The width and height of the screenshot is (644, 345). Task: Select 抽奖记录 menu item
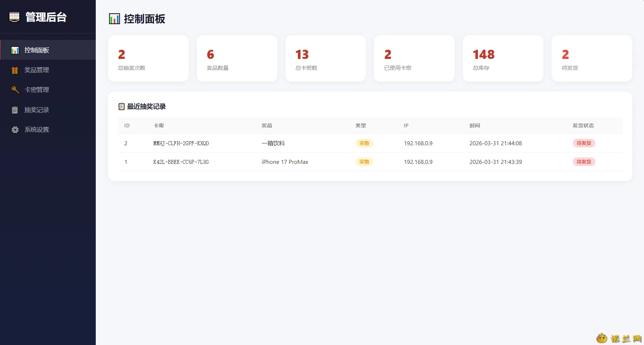48,110
